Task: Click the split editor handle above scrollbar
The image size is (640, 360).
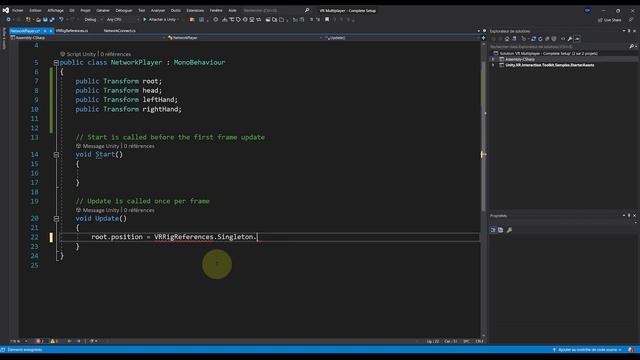Action: 484,38
